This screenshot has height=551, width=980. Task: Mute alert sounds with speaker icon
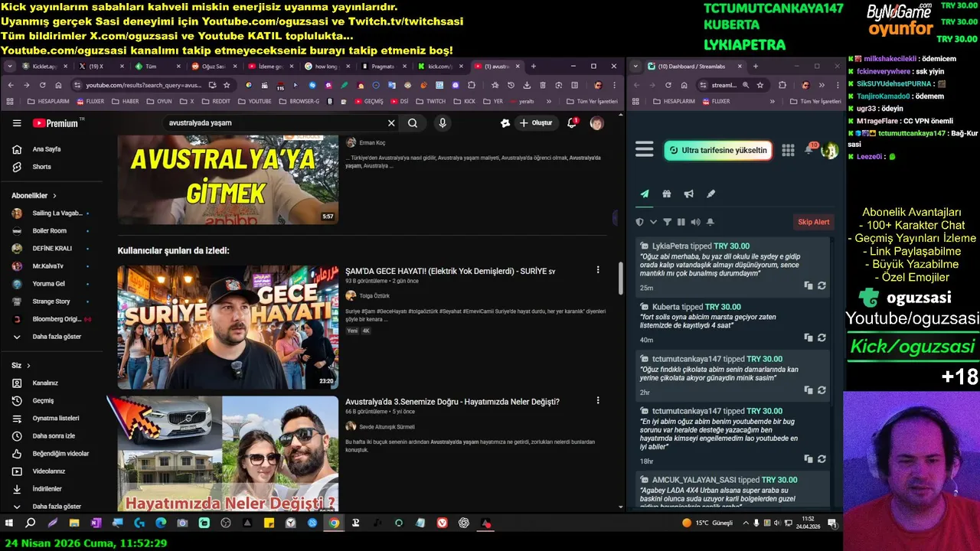point(695,222)
